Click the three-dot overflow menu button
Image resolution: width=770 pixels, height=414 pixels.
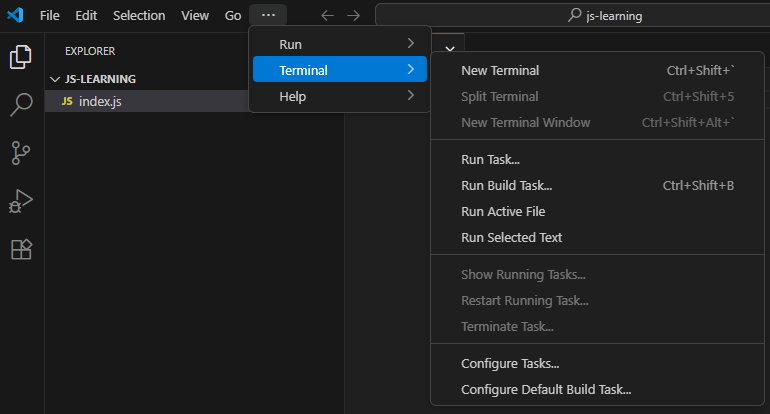pos(268,16)
